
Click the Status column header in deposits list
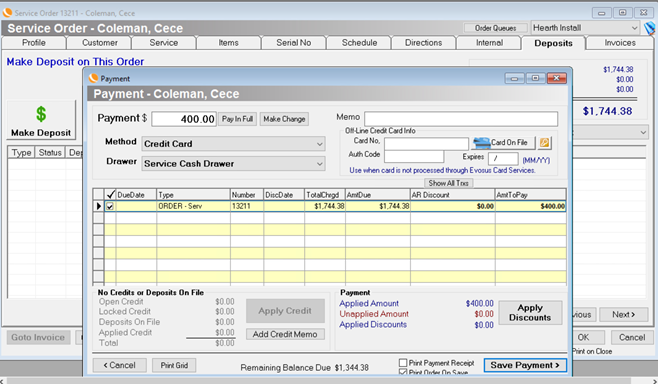pyautogui.click(x=50, y=152)
